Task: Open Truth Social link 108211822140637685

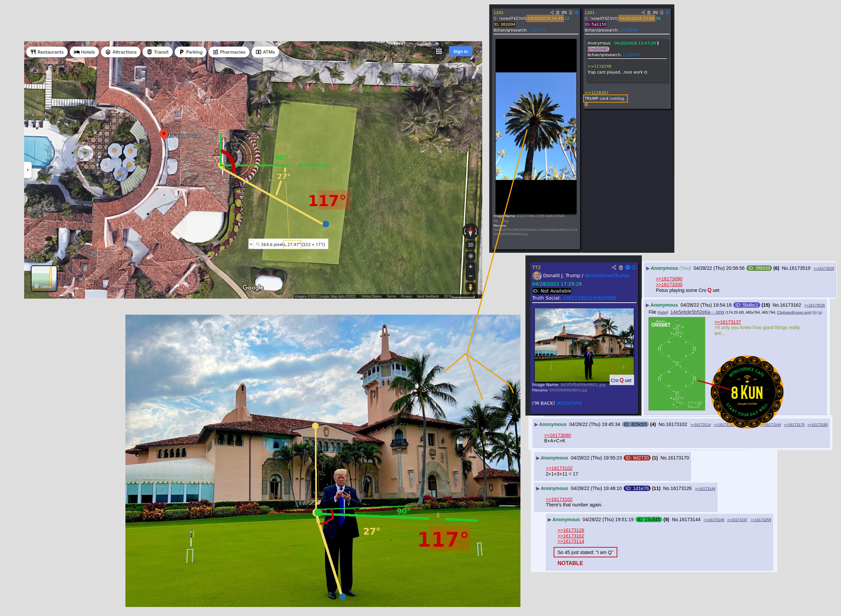Action: (589, 298)
